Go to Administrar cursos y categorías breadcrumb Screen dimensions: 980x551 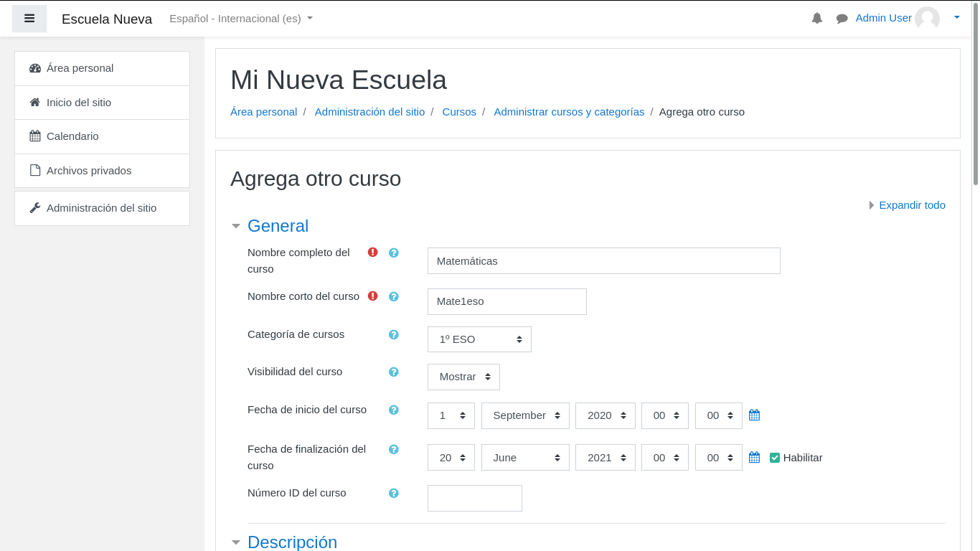(x=569, y=112)
